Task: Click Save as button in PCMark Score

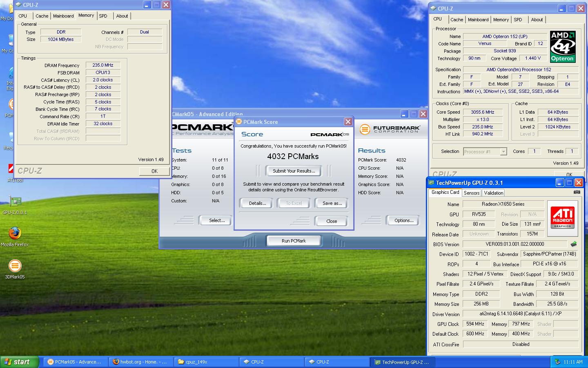Action: pyautogui.click(x=332, y=203)
